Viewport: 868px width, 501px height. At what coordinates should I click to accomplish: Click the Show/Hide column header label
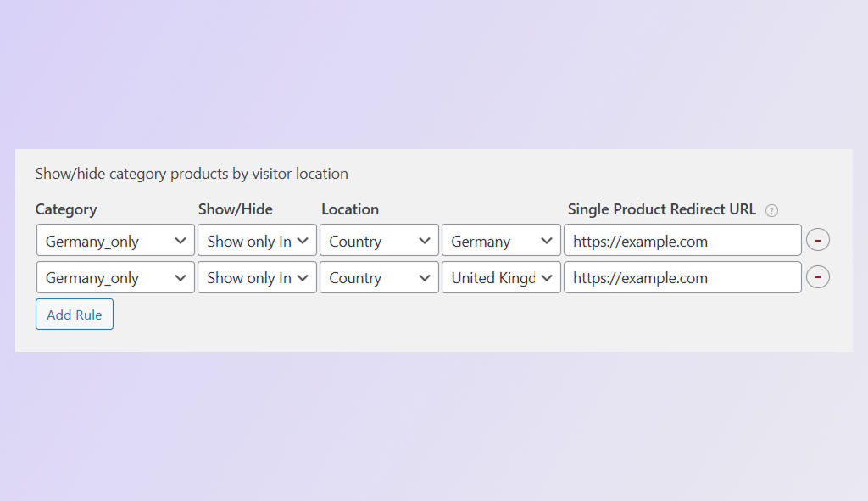[236, 209]
